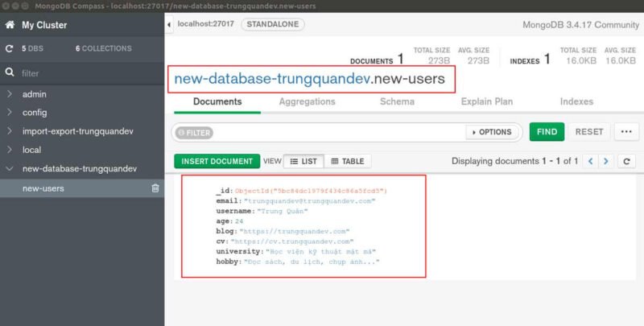Click the MongoDB 3.4.17 Community label
The height and width of the screenshot is (326, 644).
tap(580, 25)
